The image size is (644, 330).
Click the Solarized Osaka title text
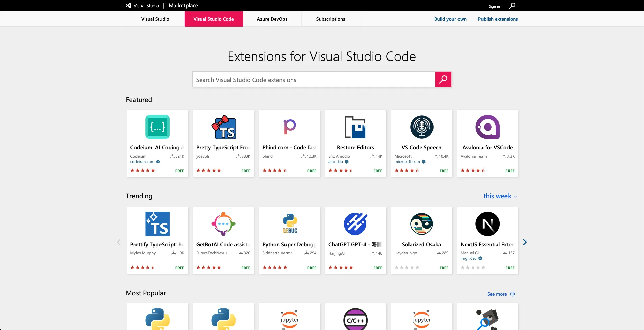pyautogui.click(x=421, y=244)
